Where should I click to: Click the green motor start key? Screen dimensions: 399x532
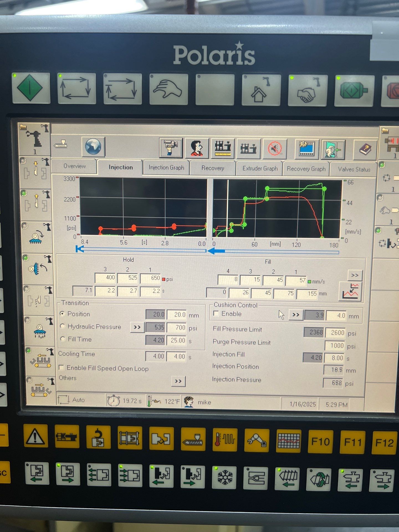[354, 91]
